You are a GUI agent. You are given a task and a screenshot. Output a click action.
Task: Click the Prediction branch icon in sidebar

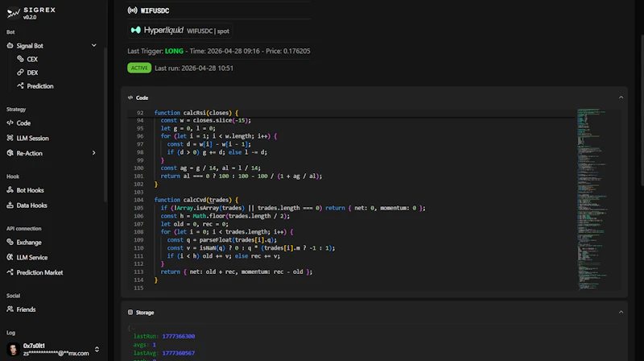pos(20,85)
